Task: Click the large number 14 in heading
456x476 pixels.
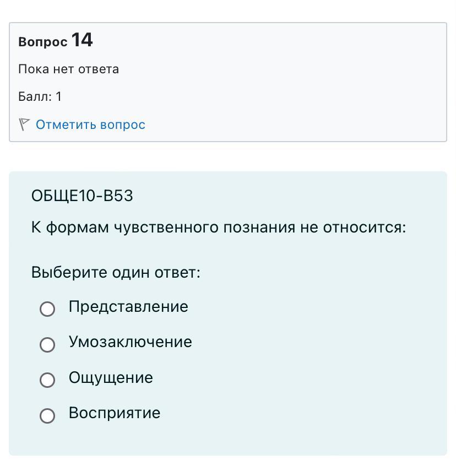Action: click(82, 40)
